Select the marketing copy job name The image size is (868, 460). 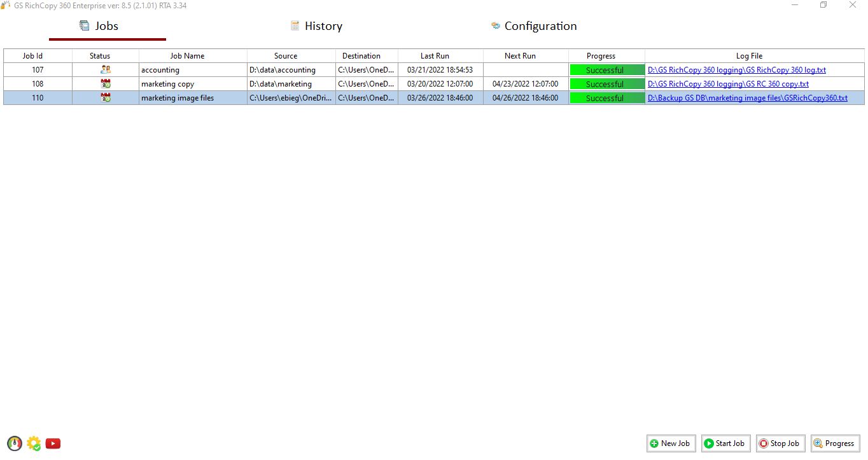(x=193, y=84)
